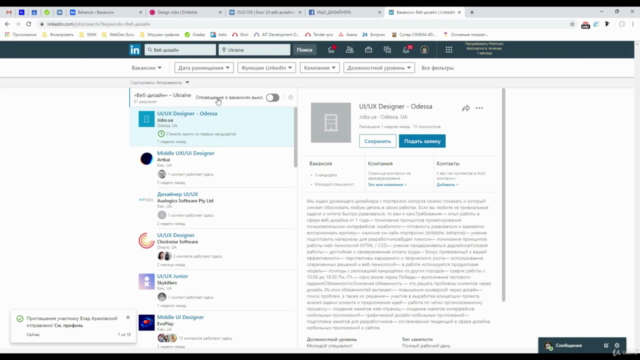Viewport: 640px width, 360px height.
Task: Open the Дата размещения filter dropdown
Action: [204, 68]
